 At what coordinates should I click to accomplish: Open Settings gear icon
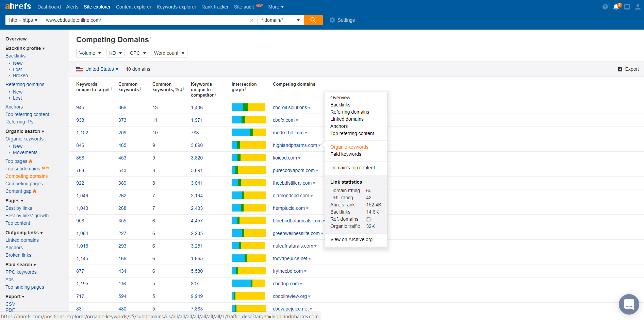[x=332, y=20]
